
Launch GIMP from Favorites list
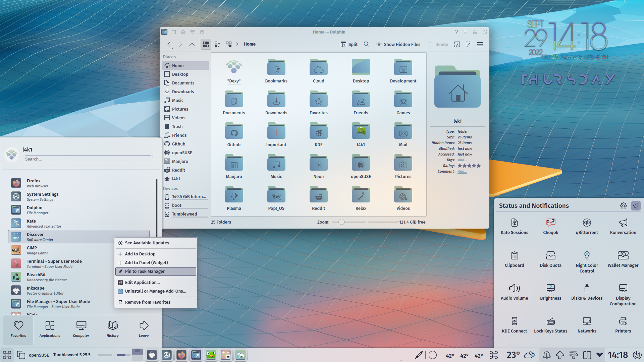coord(79,250)
